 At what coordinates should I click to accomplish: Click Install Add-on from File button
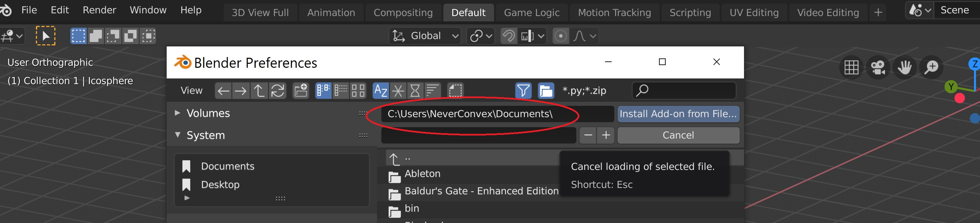(x=678, y=114)
